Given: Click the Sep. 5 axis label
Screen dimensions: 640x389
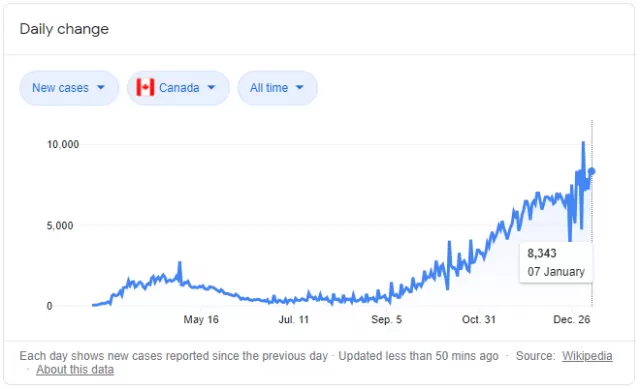Looking at the screenshot, I should point(387,320).
